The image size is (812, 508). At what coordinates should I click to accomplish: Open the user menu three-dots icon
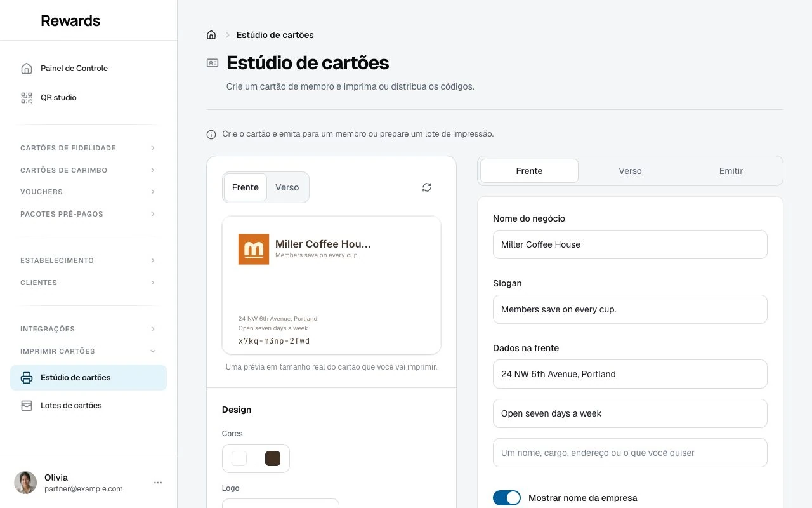tap(158, 483)
